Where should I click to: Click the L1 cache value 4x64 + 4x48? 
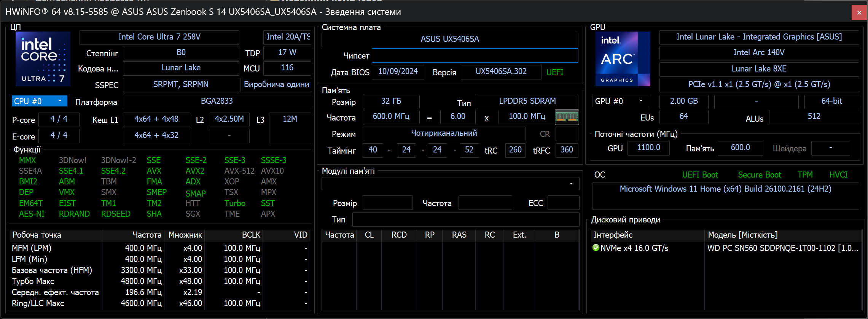156,119
